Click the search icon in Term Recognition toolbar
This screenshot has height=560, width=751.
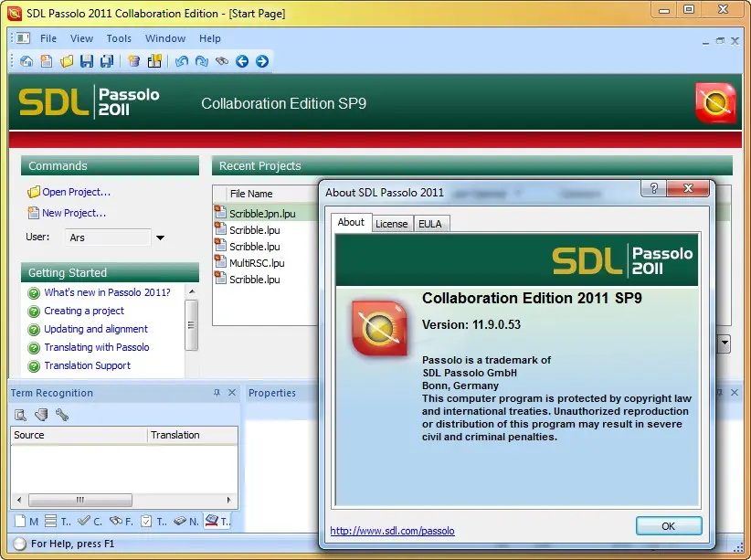click(x=21, y=415)
